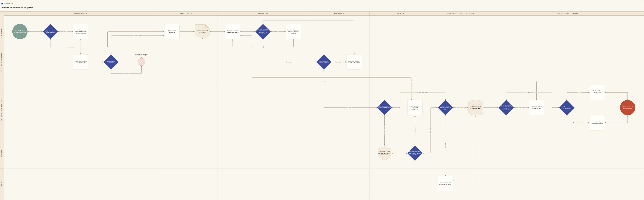Click the 'Validación' phase column header
The height and width of the screenshot is (200, 644).
(263, 14)
